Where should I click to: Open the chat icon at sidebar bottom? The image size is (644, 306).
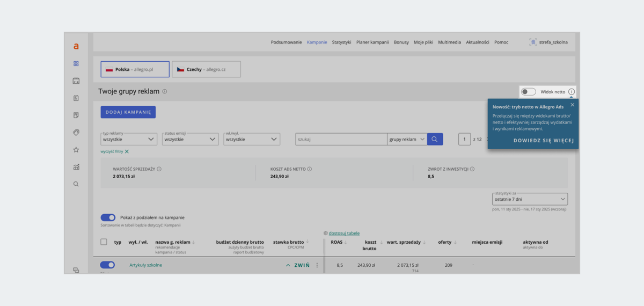pyautogui.click(x=76, y=270)
